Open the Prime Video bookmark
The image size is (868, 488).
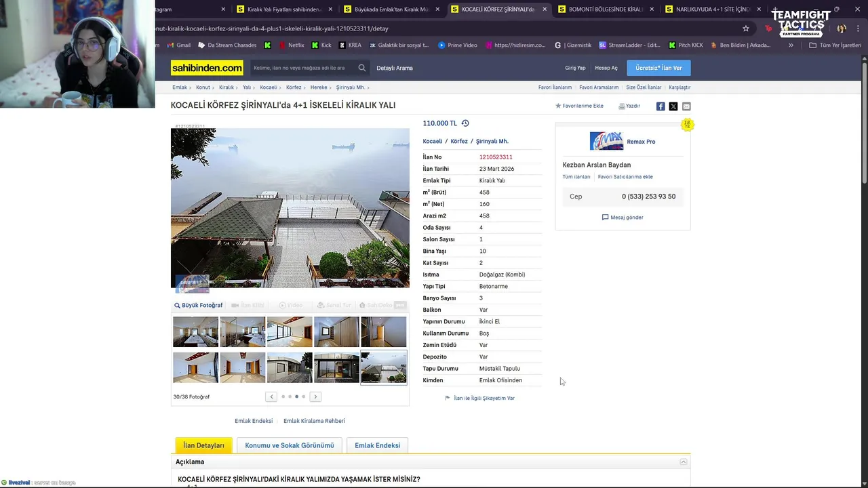pyautogui.click(x=458, y=45)
